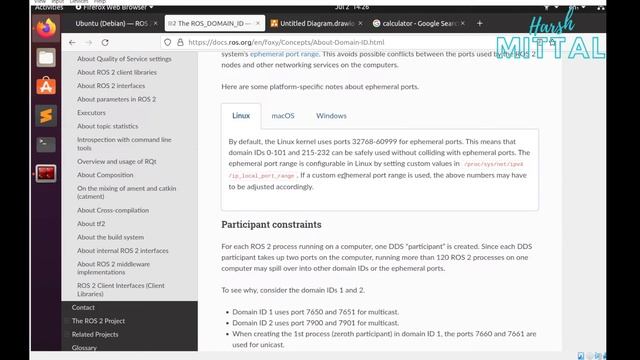
Task: Open About ROS 2 interfaces link
Action: (x=111, y=86)
